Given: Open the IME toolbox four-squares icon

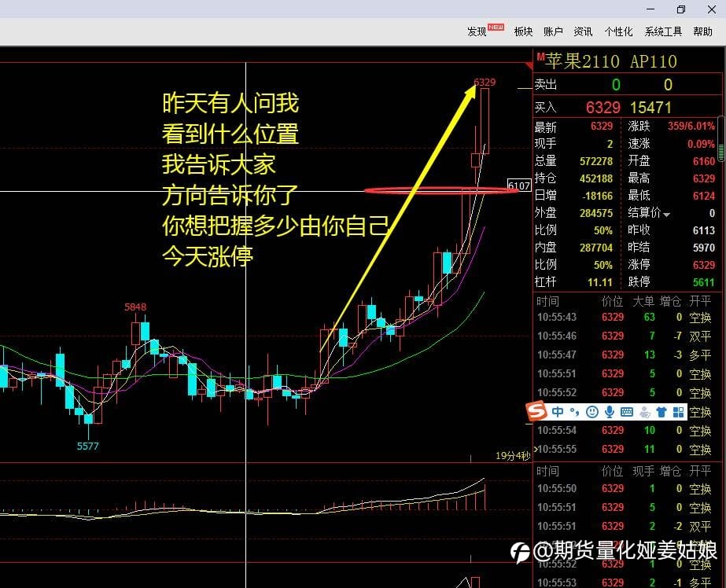Looking at the screenshot, I should point(678,412).
